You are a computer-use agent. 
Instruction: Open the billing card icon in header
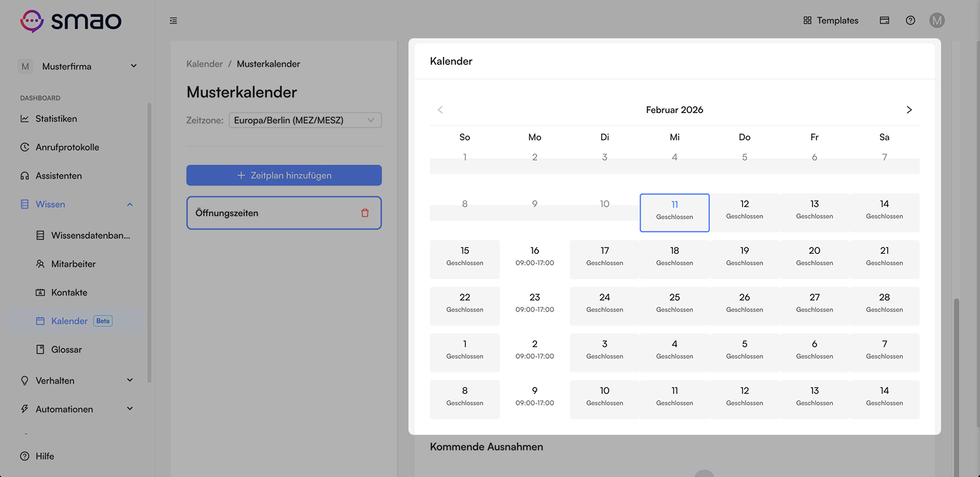tap(885, 20)
